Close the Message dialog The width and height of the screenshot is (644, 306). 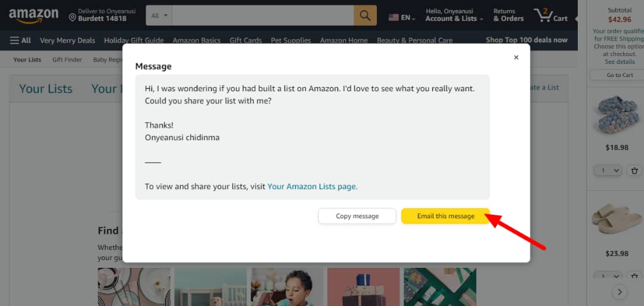pos(516,57)
